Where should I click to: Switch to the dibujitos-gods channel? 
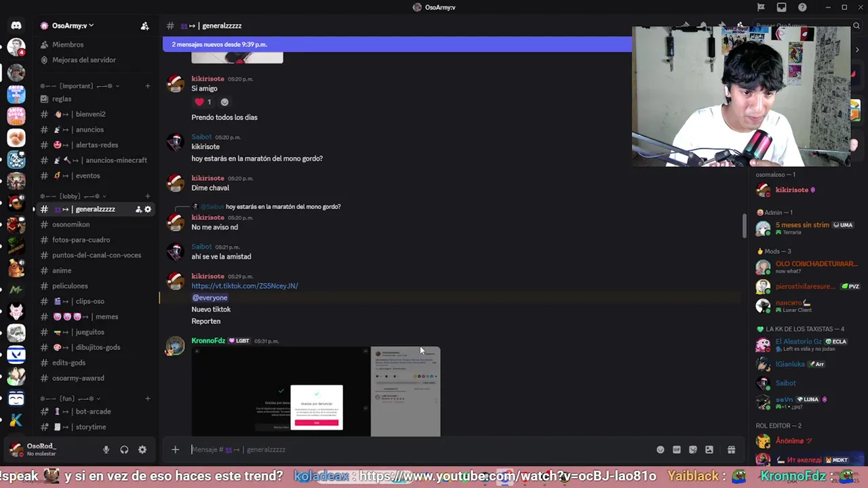95,348
